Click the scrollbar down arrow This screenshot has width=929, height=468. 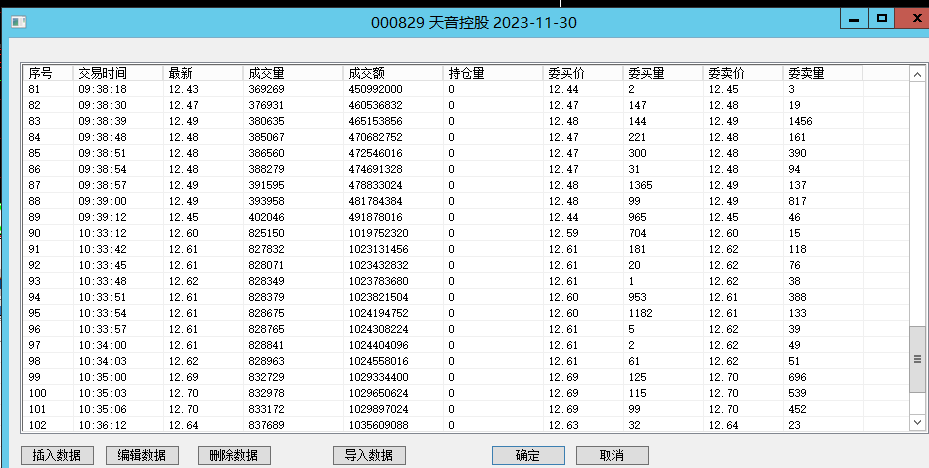917,422
